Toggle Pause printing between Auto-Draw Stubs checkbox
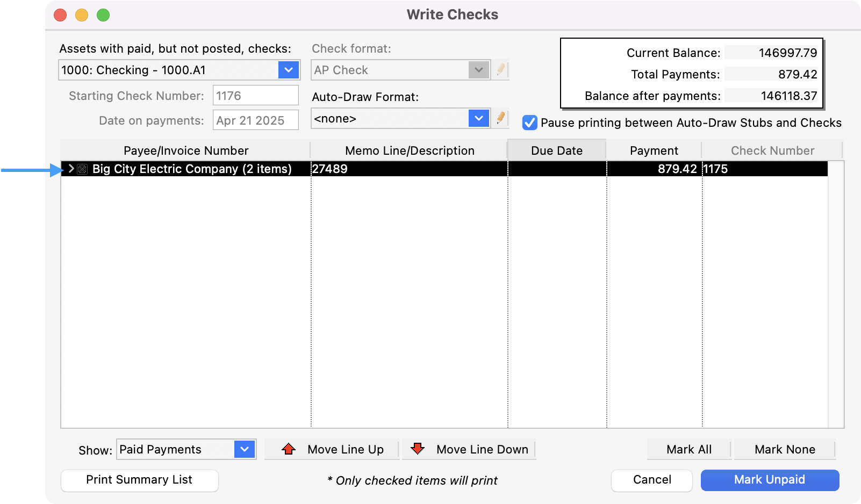Image resolution: width=861 pixels, height=504 pixels. pos(530,123)
